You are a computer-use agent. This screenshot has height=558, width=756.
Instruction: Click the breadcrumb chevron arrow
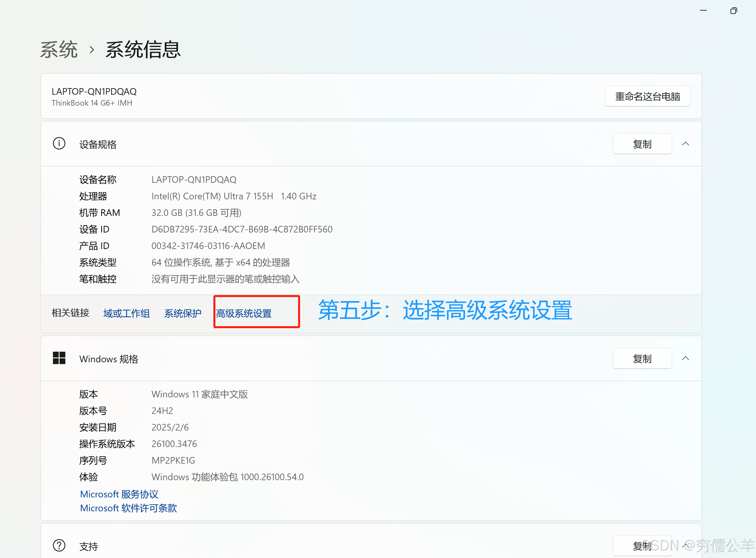(92, 50)
